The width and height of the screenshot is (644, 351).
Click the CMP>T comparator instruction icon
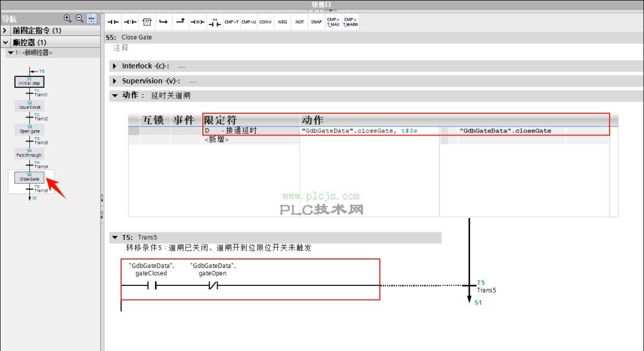pos(231,21)
